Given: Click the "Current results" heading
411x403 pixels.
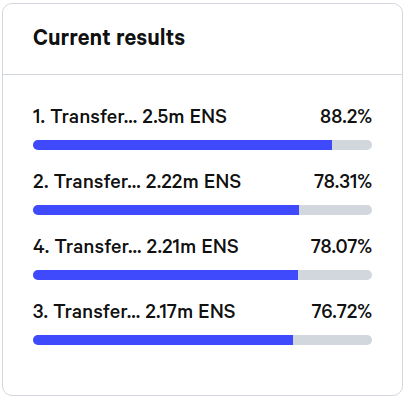Looking at the screenshot, I should pos(109,37).
